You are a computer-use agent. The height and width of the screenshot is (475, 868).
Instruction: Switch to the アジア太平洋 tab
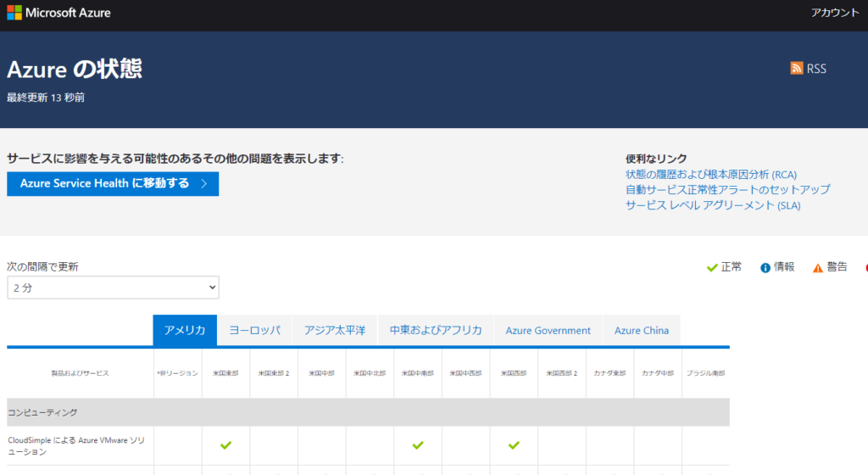(335, 330)
